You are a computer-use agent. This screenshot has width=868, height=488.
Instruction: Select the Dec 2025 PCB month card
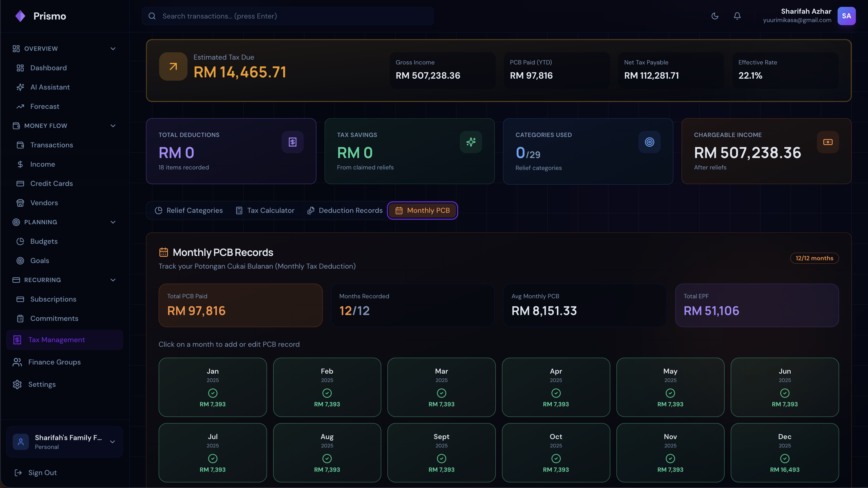(784, 452)
